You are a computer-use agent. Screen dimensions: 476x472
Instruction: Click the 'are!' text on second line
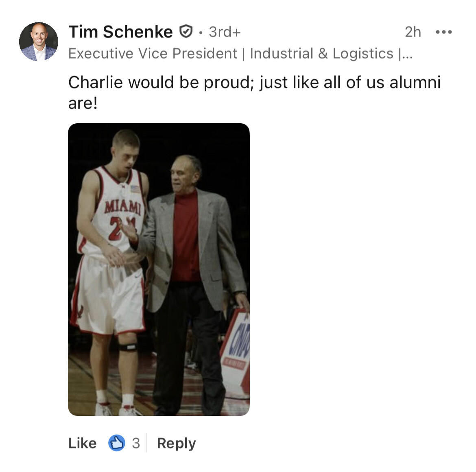(83, 103)
